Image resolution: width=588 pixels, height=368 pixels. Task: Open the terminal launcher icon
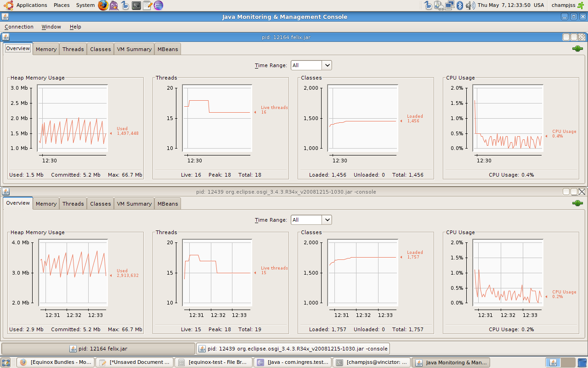click(136, 6)
